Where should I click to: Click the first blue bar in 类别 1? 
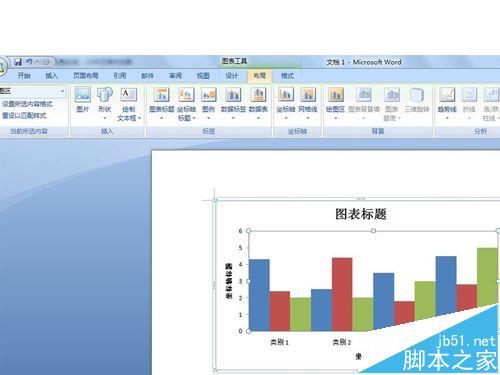pyautogui.click(x=259, y=295)
